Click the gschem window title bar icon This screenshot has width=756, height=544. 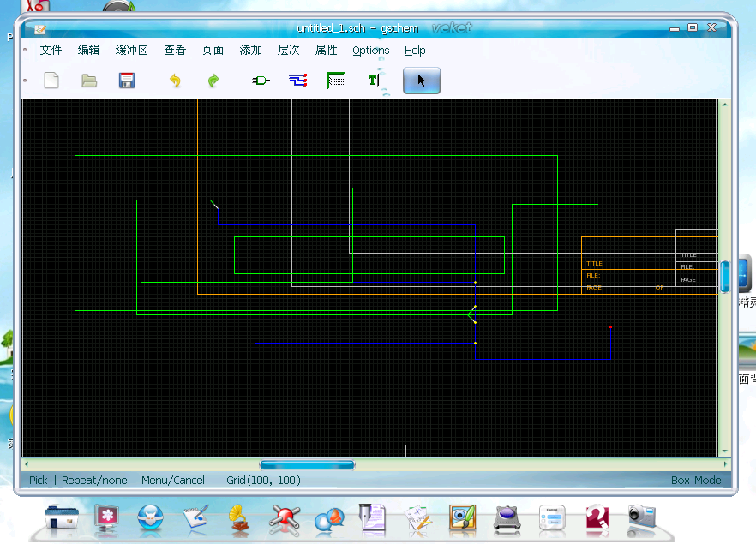40,29
